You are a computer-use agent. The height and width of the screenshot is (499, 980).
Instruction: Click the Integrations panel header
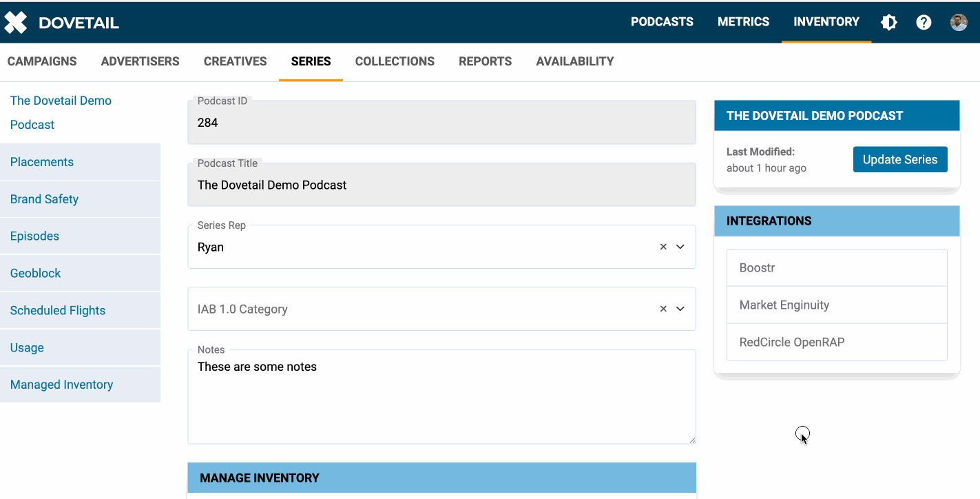pyautogui.click(x=837, y=221)
